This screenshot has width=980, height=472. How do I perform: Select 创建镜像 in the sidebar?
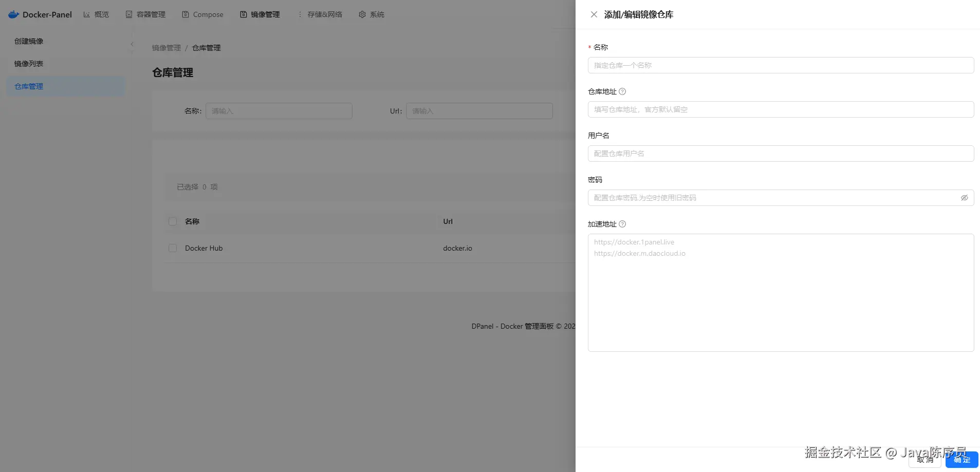tap(66, 41)
